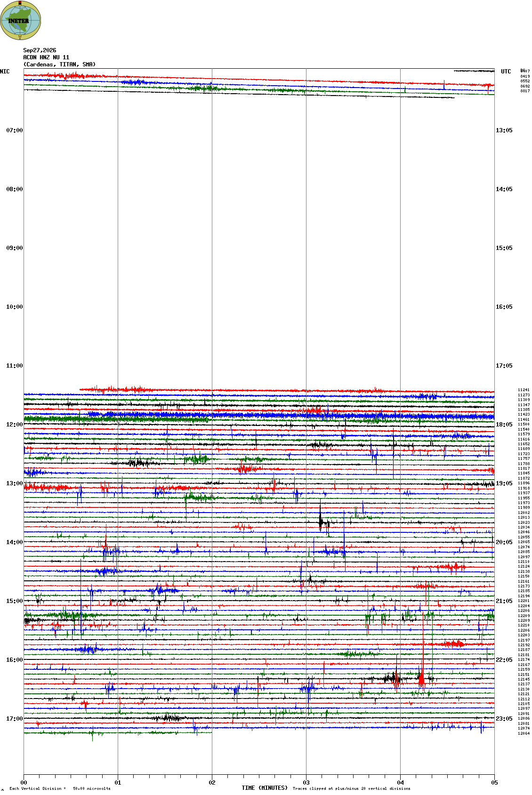The image size is (532, 795).
Task: Select the 07:00 local time marker
Action: click(14, 130)
